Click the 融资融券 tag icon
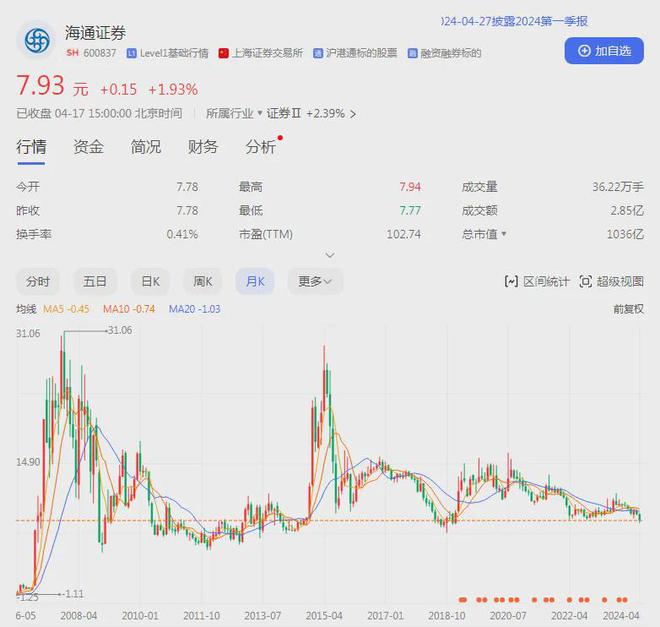Screen dimensions: 660x627 tap(412, 53)
